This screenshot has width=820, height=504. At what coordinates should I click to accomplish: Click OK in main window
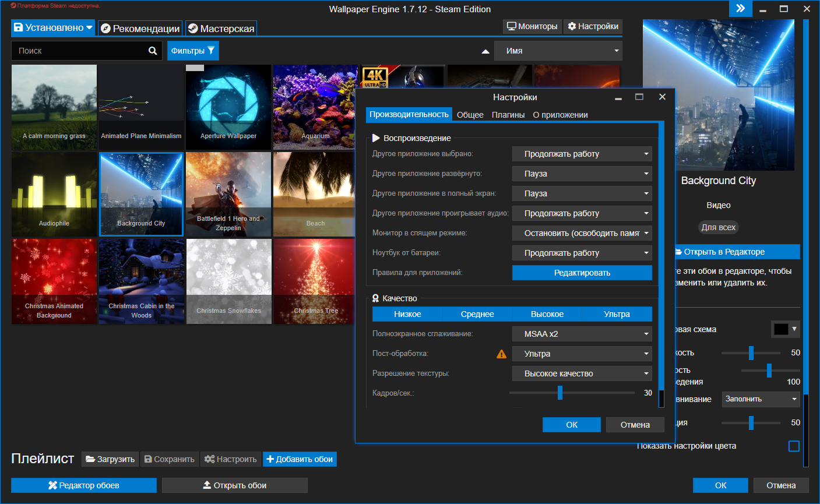pos(720,485)
